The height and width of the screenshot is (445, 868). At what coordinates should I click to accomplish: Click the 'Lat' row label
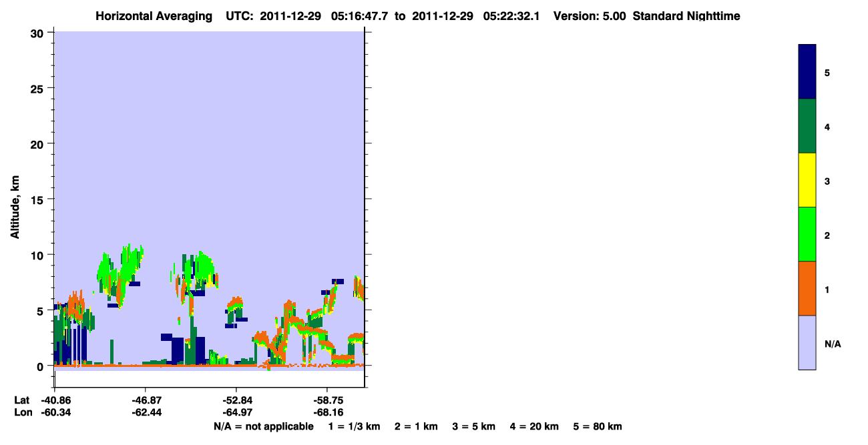21,400
